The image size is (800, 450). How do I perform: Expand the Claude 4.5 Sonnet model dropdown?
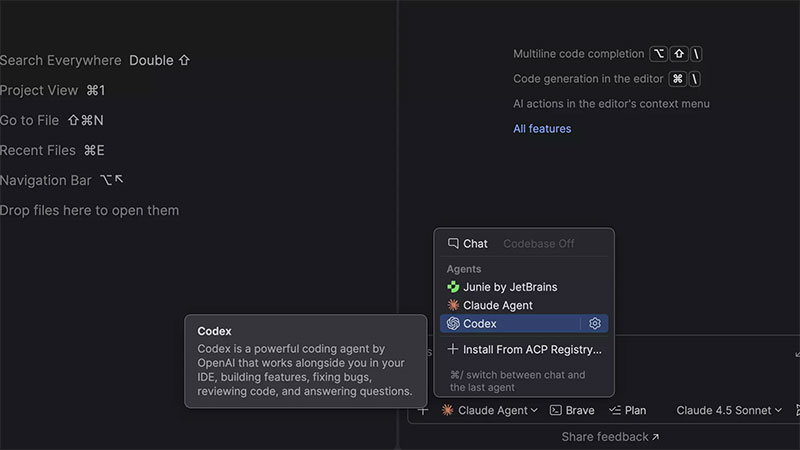tap(729, 410)
